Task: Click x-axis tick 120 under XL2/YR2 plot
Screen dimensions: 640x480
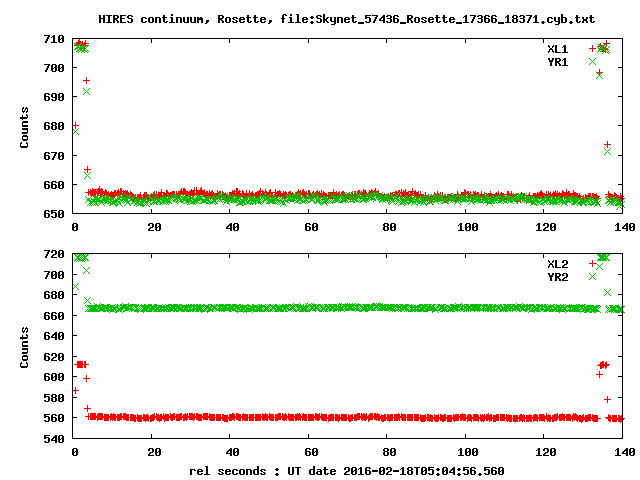Action: pyautogui.click(x=546, y=452)
